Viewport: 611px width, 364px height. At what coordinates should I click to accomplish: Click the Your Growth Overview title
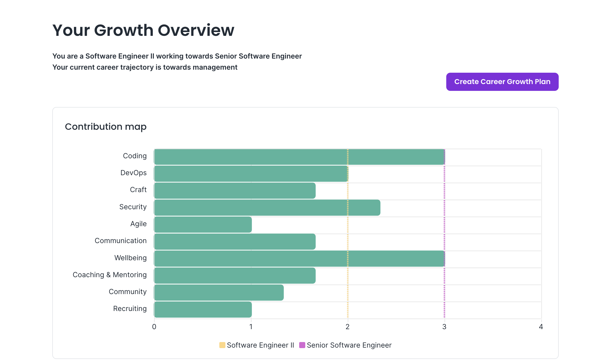[143, 30]
